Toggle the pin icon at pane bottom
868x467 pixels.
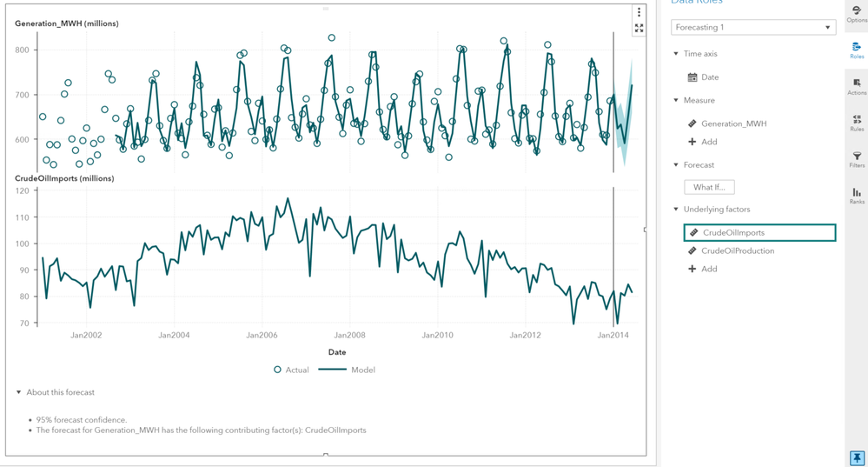point(857,457)
